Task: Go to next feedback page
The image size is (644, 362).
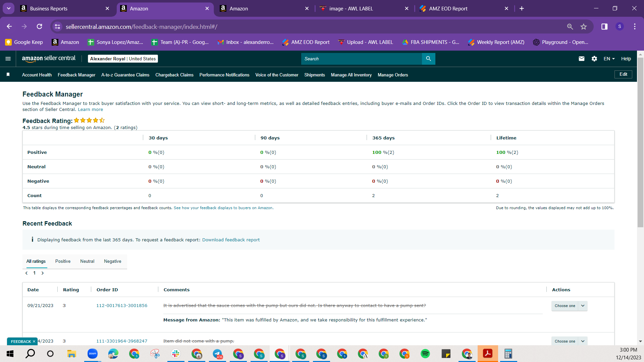Action: point(43,273)
